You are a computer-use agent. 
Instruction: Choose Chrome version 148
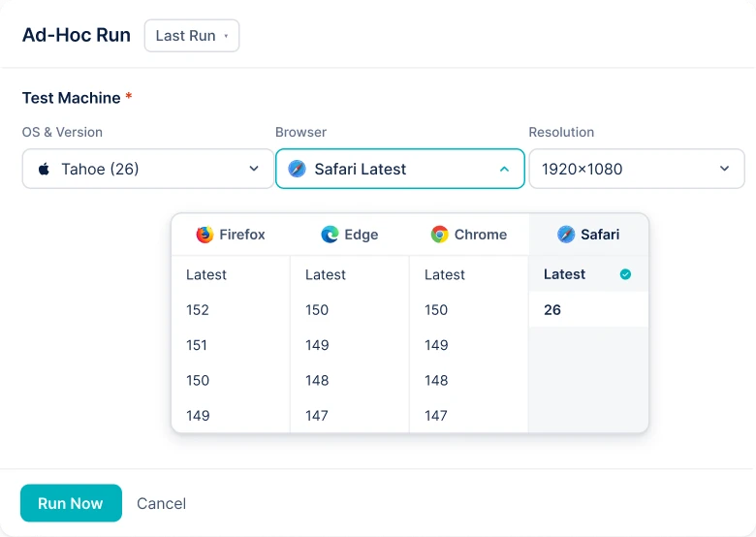469,380
